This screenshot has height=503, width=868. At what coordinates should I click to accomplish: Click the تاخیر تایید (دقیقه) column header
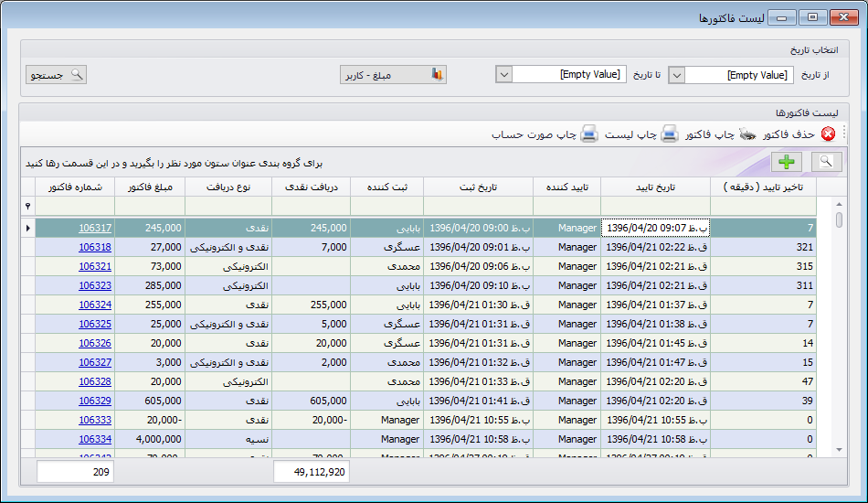763,187
